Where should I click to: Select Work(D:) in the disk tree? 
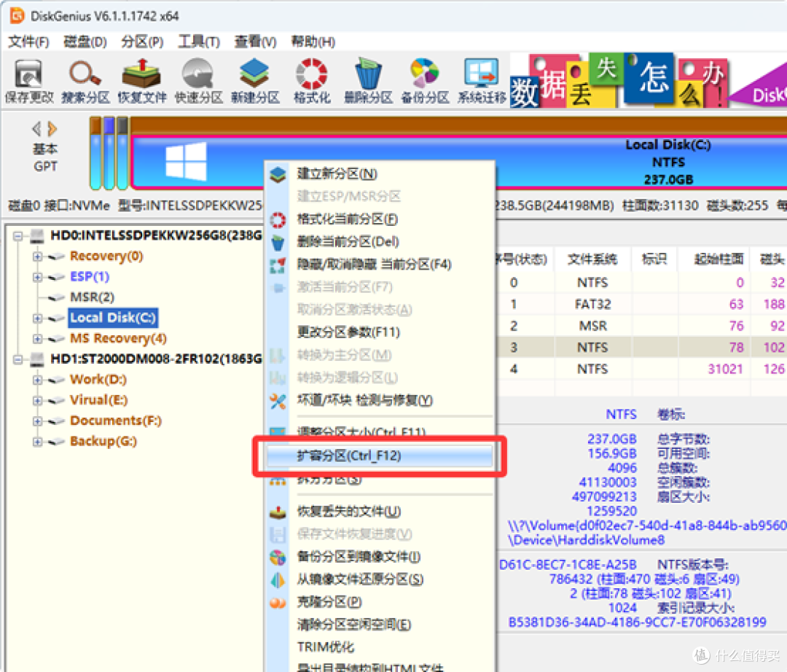pos(98,380)
